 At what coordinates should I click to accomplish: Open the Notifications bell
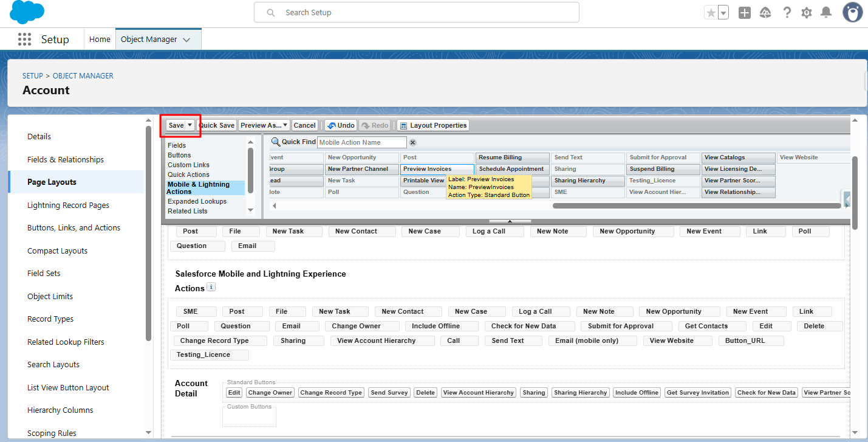(826, 13)
